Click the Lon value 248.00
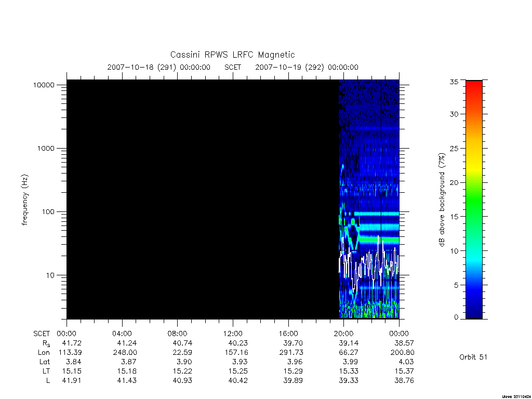532x399 pixels. coord(125,353)
